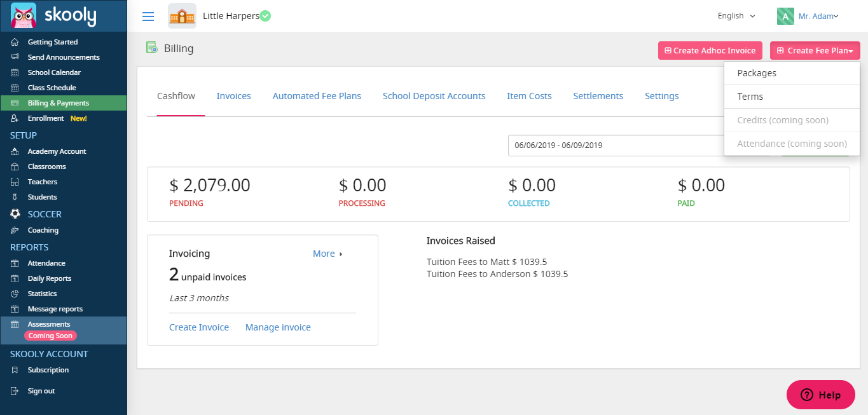Click the Manage invoice link
Viewport: 868px width, 415px height.
point(278,327)
